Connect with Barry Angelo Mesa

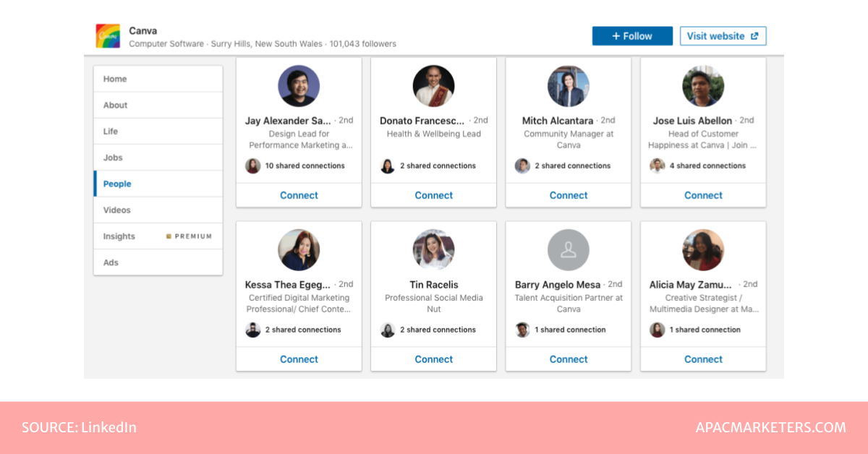pyautogui.click(x=569, y=359)
